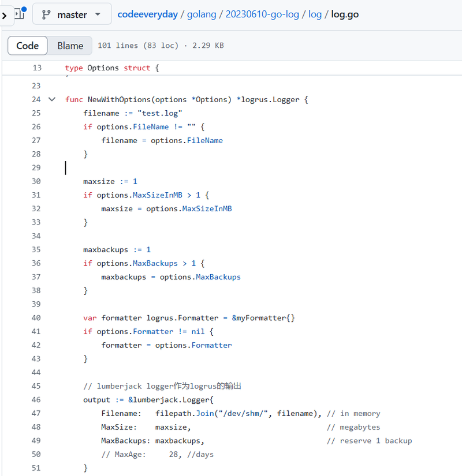Select line number 46
This screenshot has width=462, height=476.
36,400
